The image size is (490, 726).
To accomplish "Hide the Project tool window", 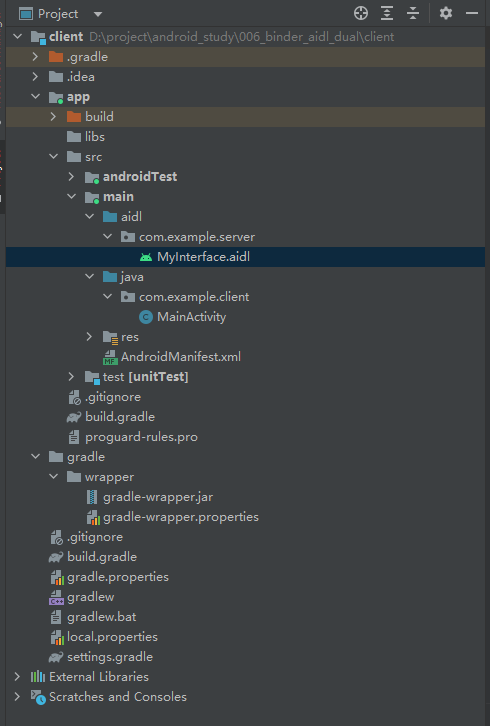I will pyautogui.click(x=472, y=13).
